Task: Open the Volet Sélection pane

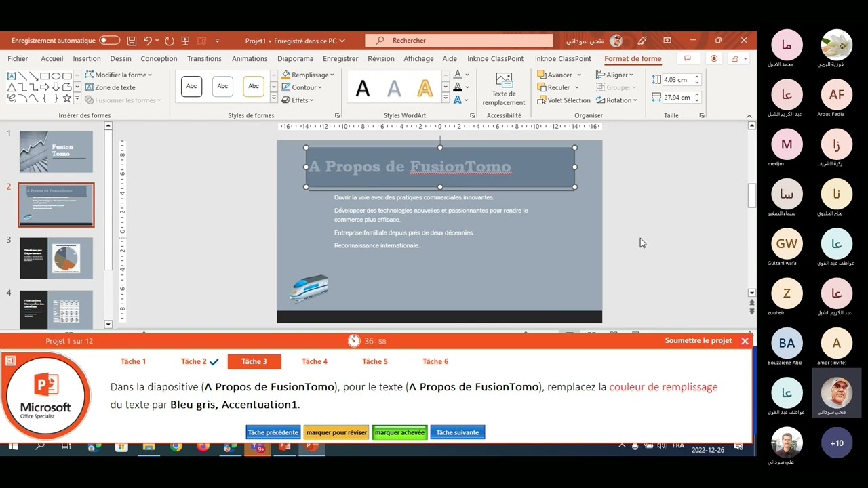Action: [564, 100]
